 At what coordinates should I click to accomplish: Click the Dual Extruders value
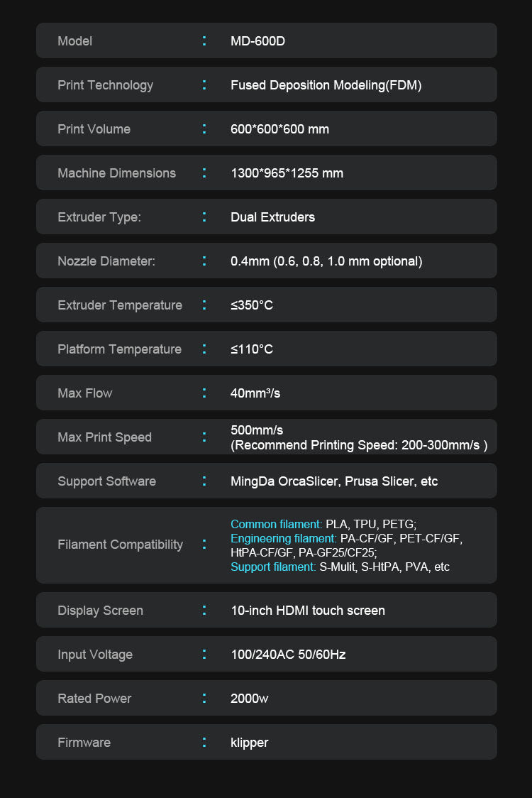[x=272, y=217]
